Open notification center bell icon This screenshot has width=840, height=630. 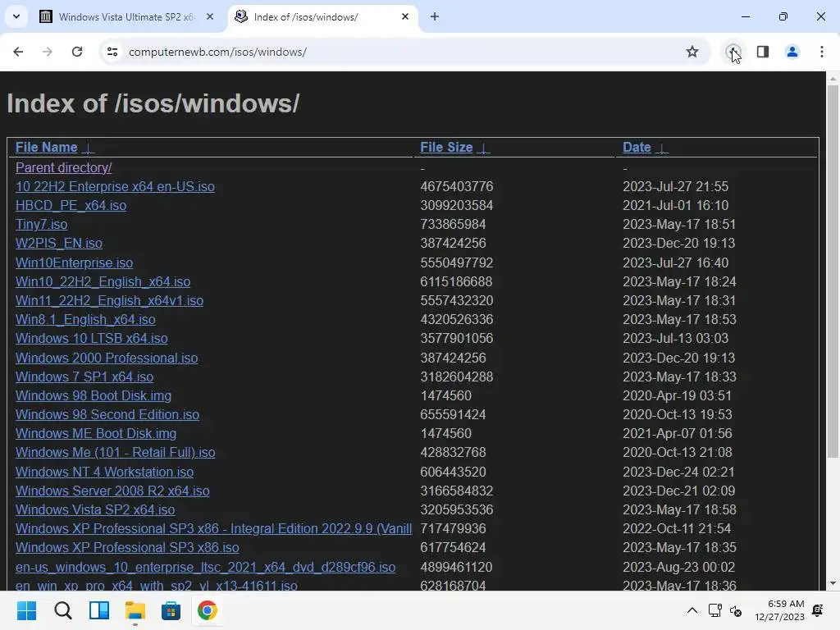(818, 610)
